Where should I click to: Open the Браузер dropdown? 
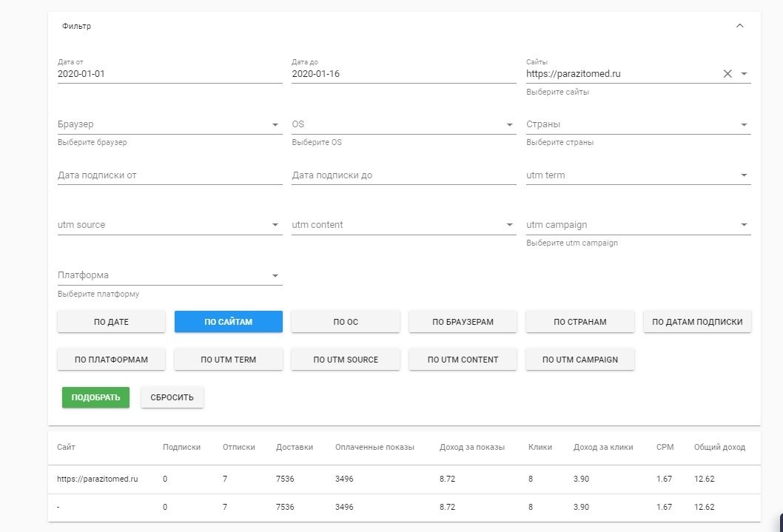pos(169,124)
